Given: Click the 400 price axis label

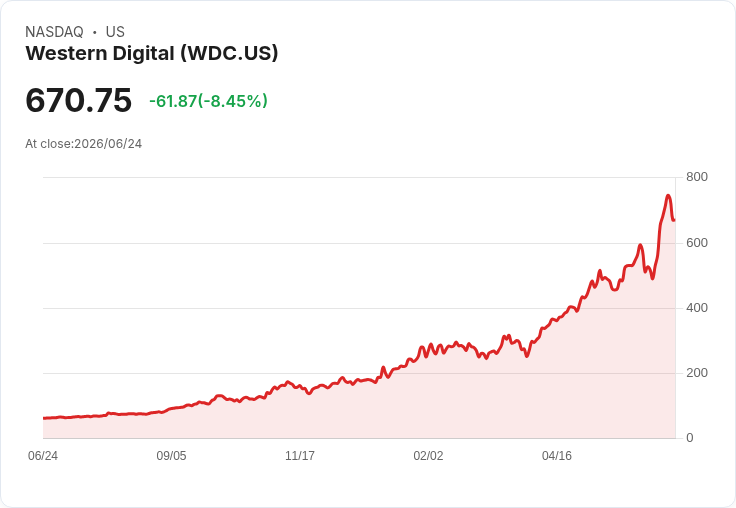Looking at the screenshot, I should (x=697, y=308).
